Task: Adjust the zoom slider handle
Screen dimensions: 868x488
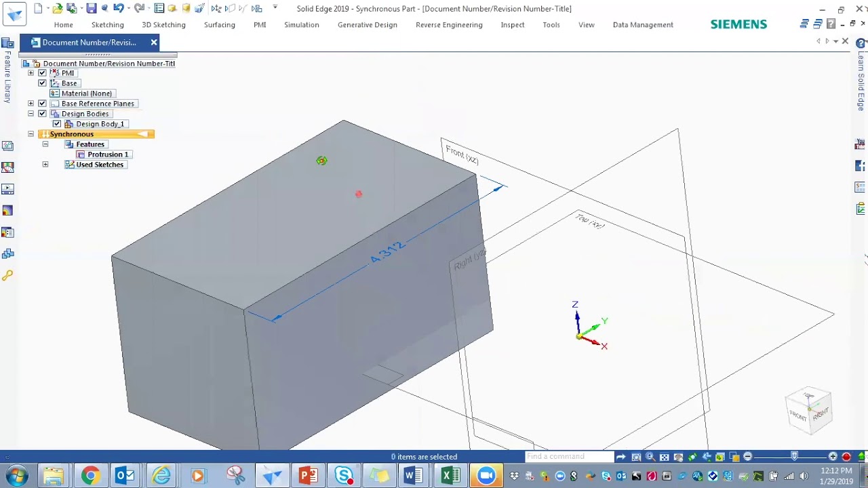Action: tap(794, 457)
